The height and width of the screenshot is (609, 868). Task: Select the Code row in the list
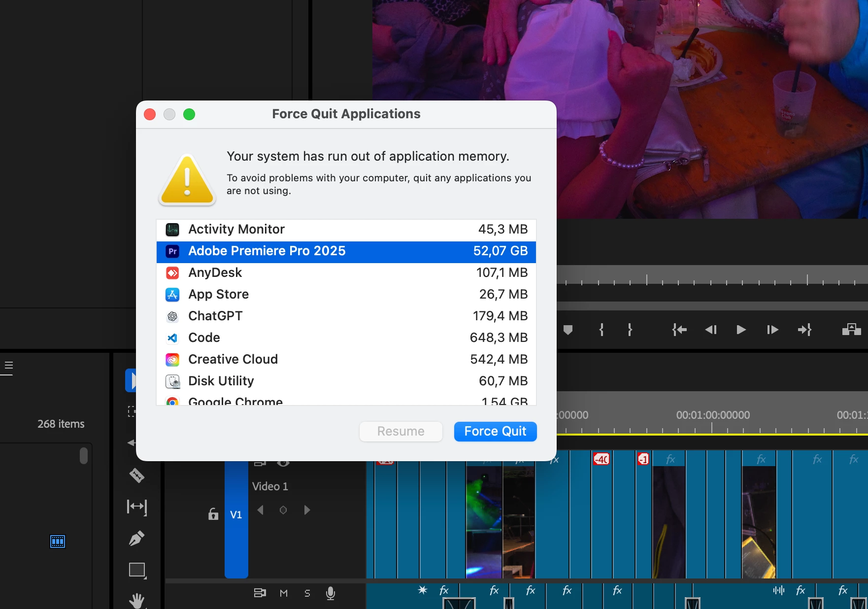[346, 338]
